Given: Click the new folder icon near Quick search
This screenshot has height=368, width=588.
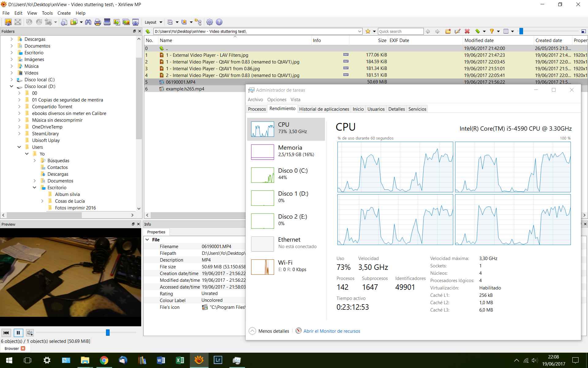Looking at the screenshot, I should coord(448,31).
